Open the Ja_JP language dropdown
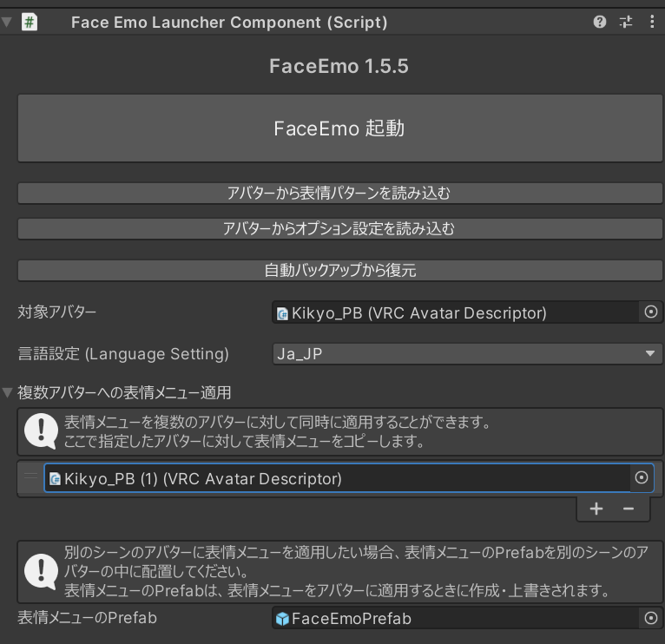 (x=467, y=353)
